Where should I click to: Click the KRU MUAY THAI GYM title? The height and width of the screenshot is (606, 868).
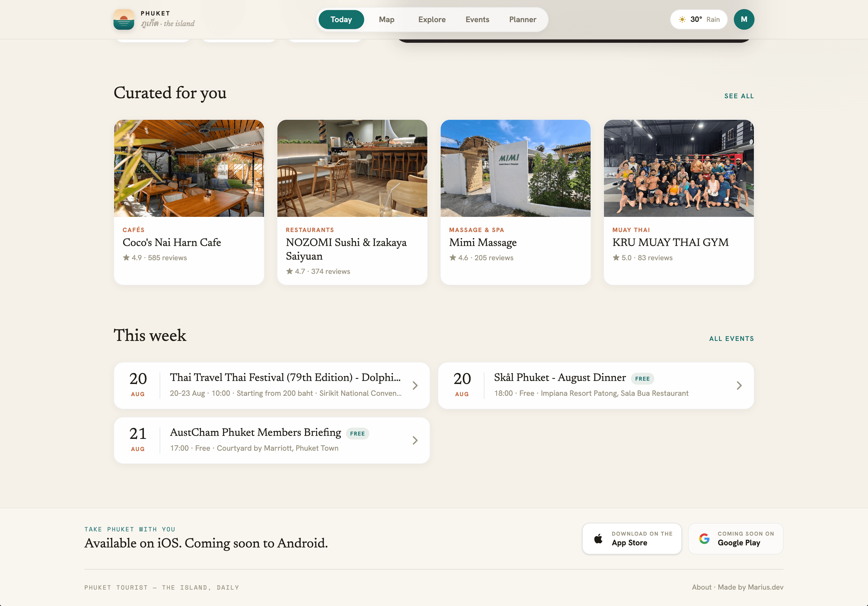point(670,242)
